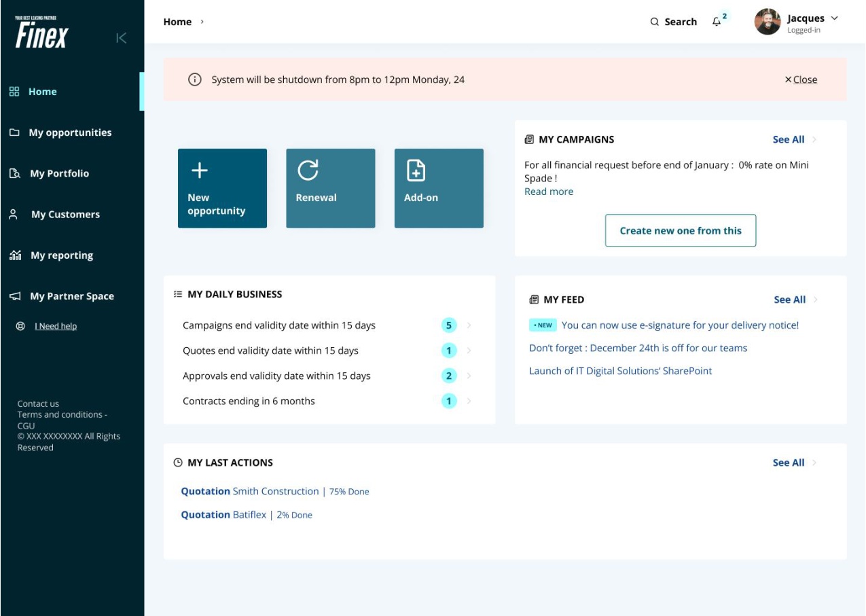The height and width of the screenshot is (616, 866).
Task: Click the Search text in header
Action: [681, 22]
